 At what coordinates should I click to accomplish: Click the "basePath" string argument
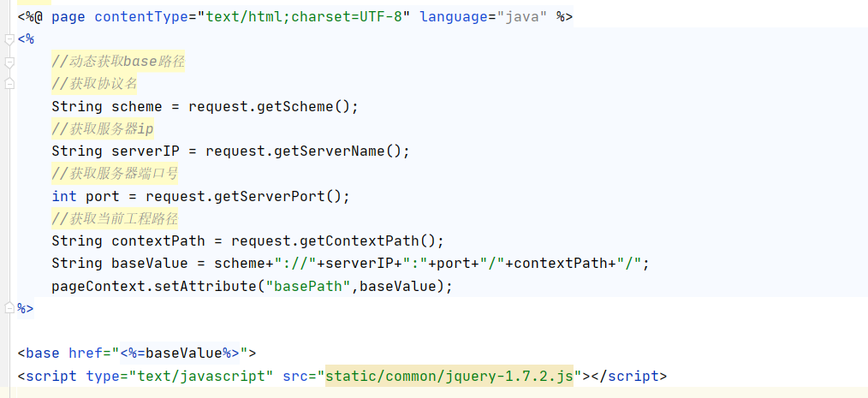tap(308, 286)
